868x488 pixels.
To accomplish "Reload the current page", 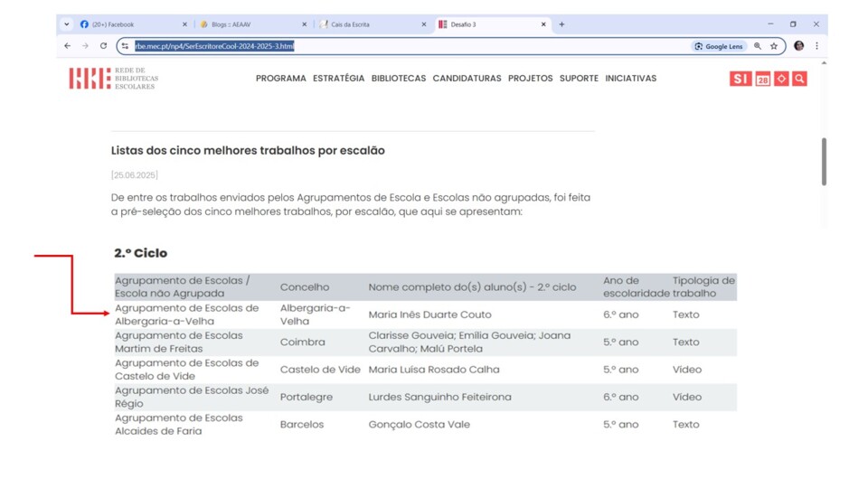I will click(103, 46).
